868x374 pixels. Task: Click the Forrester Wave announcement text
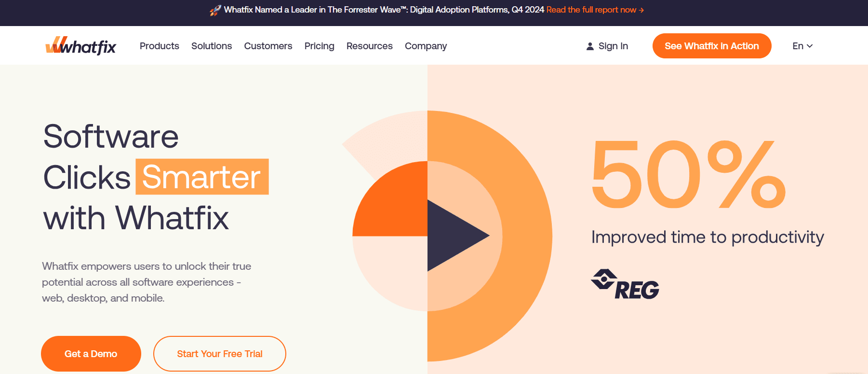pyautogui.click(x=384, y=10)
